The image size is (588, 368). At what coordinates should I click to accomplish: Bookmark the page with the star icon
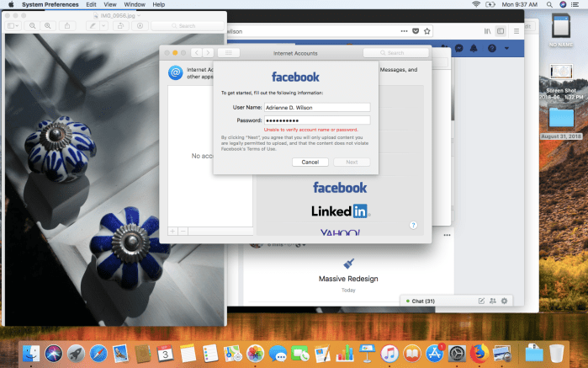tap(428, 31)
